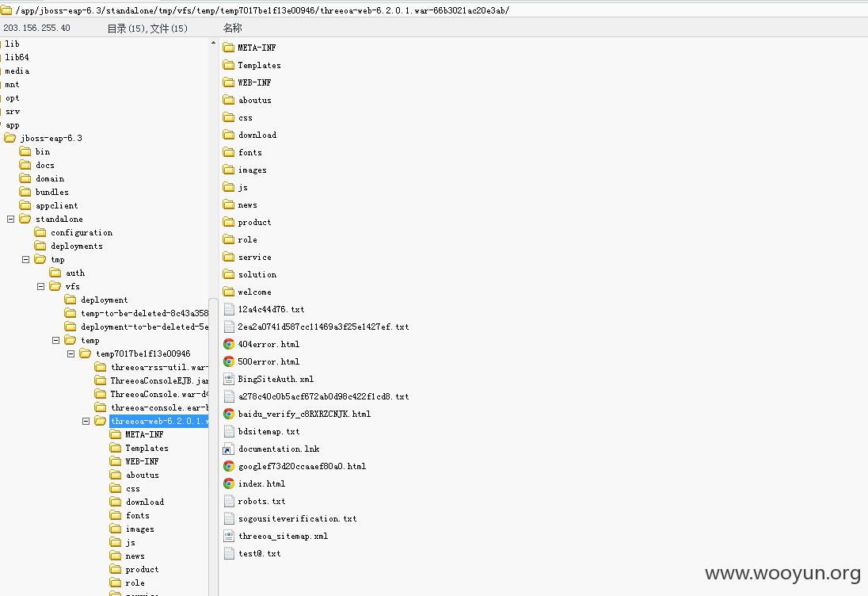The image size is (868, 596).
Task: Select the domain folder in tree
Action: coord(50,179)
